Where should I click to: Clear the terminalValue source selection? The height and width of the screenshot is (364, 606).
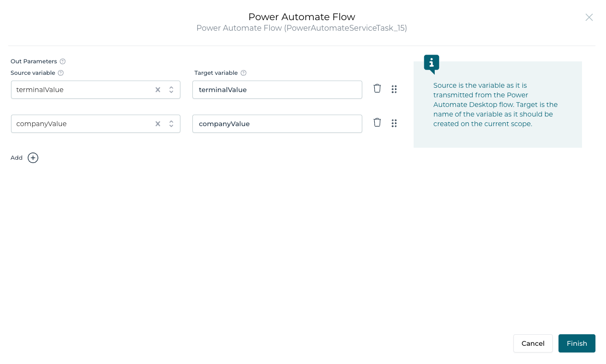click(x=157, y=89)
